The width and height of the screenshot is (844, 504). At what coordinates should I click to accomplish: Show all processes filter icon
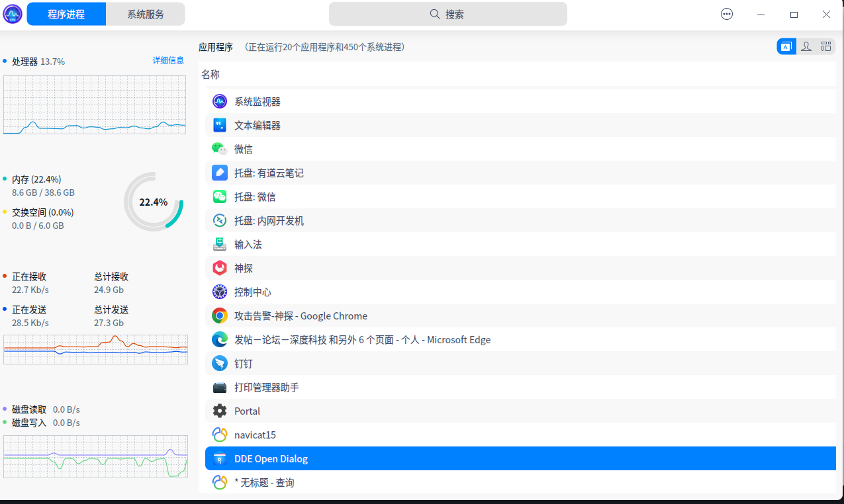(x=825, y=46)
